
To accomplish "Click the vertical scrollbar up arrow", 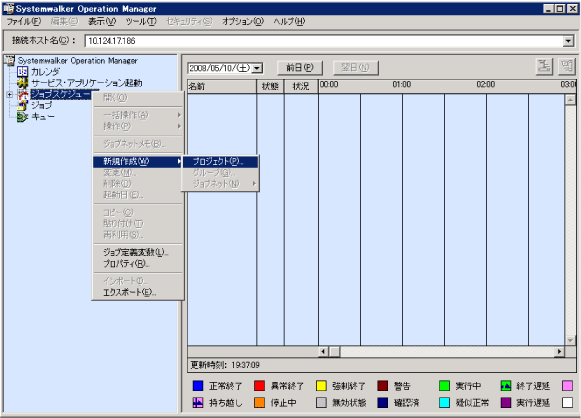I will pos(570,99).
